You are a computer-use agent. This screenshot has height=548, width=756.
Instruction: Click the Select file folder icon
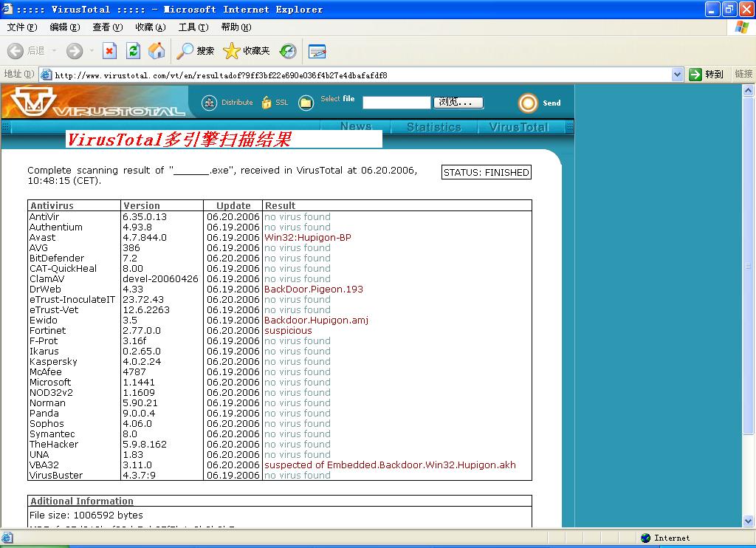click(306, 103)
